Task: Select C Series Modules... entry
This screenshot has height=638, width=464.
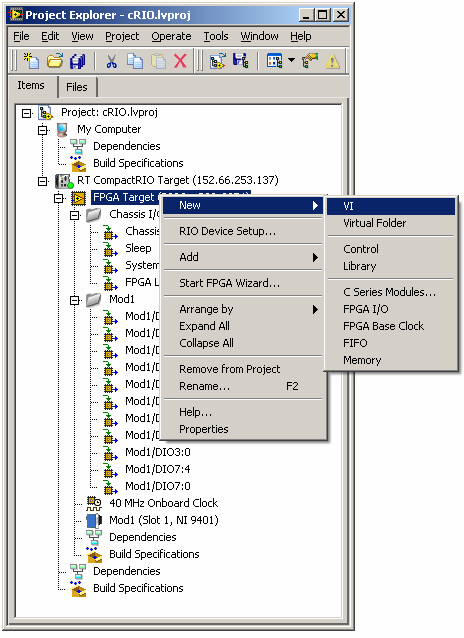Action: click(x=391, y=292)
